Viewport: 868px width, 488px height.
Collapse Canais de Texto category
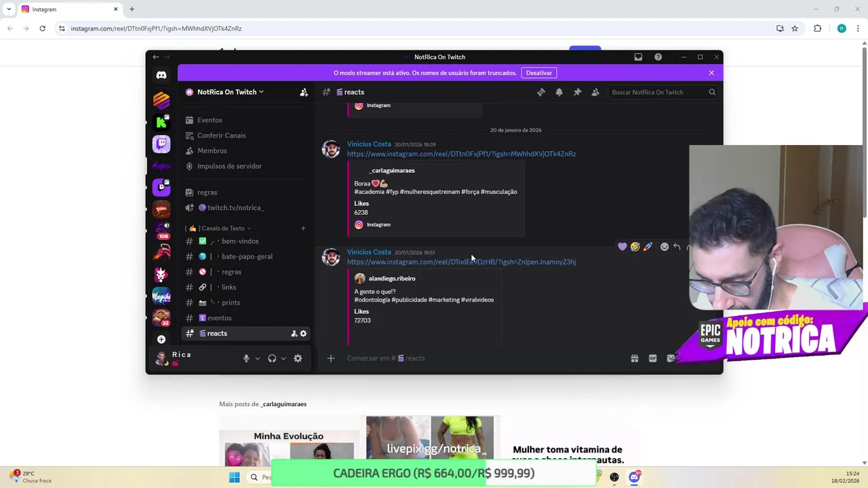tap(218, 228)
